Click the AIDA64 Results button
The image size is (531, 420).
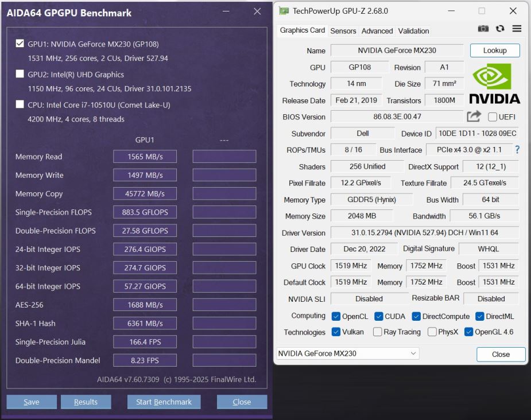86,402
